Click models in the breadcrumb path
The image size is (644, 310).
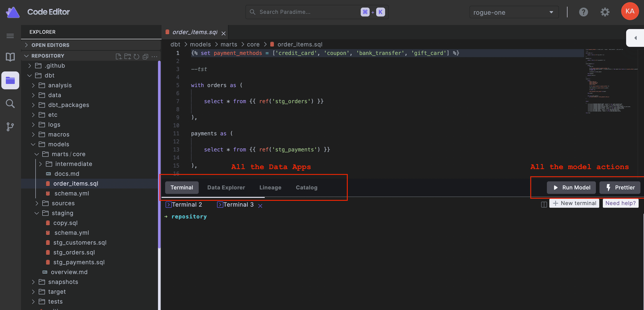[x=200, y=44]
